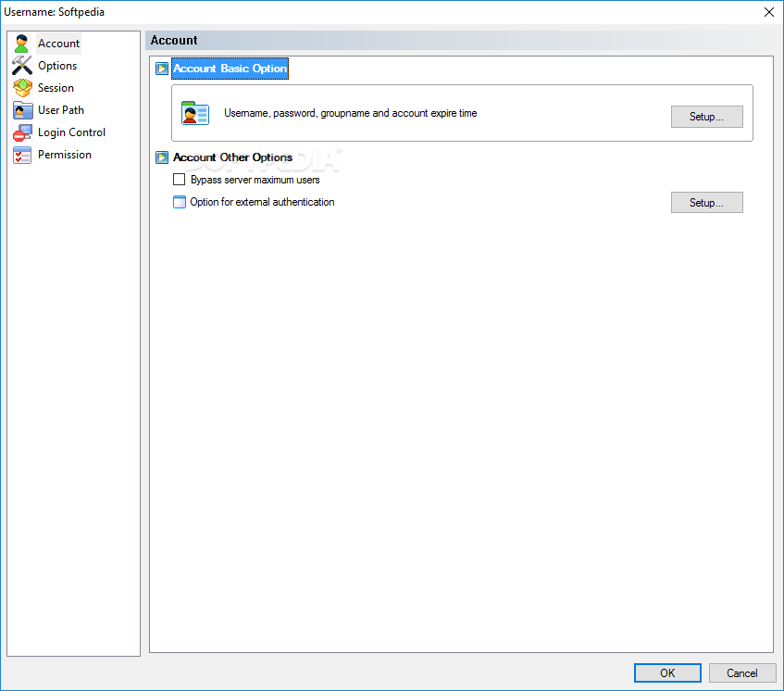
Task: Click the Options tools icon
Action: [x=22, y=66]
